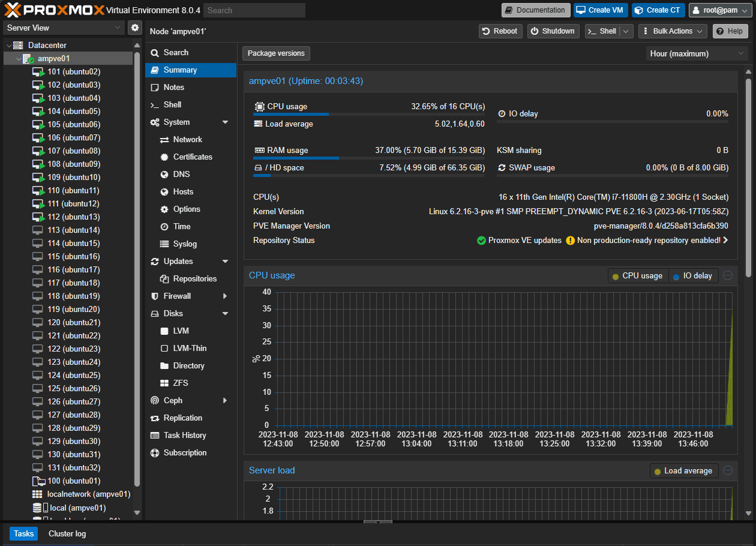The height and width of the screenshot is (546, 756).
Task: Click the gear icon beside Server View
Action: click(134, 28)
